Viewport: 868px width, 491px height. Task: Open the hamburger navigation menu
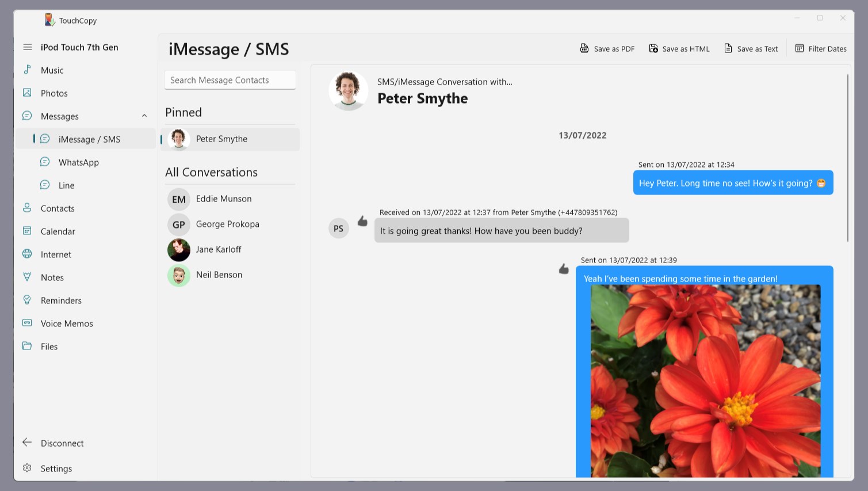[28, 47]
